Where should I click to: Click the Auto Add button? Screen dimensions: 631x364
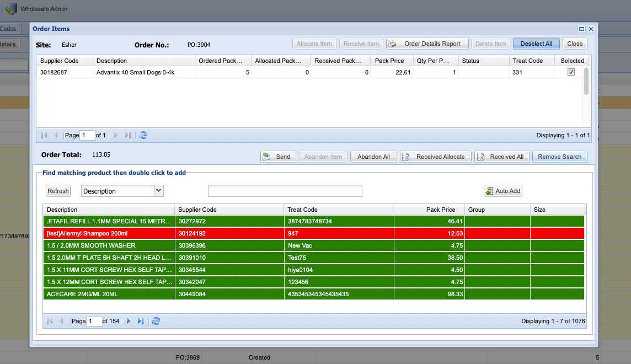pos(503,191)
